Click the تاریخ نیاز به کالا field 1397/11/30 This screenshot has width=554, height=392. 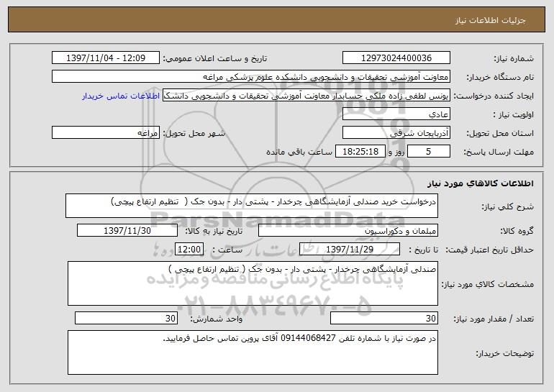click(x=127, y=231)
